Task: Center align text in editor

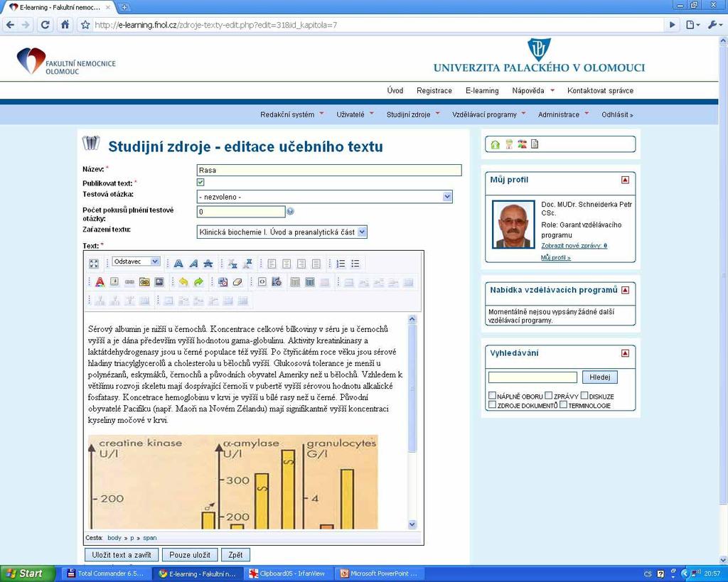Action: click(x=287, y=264)
